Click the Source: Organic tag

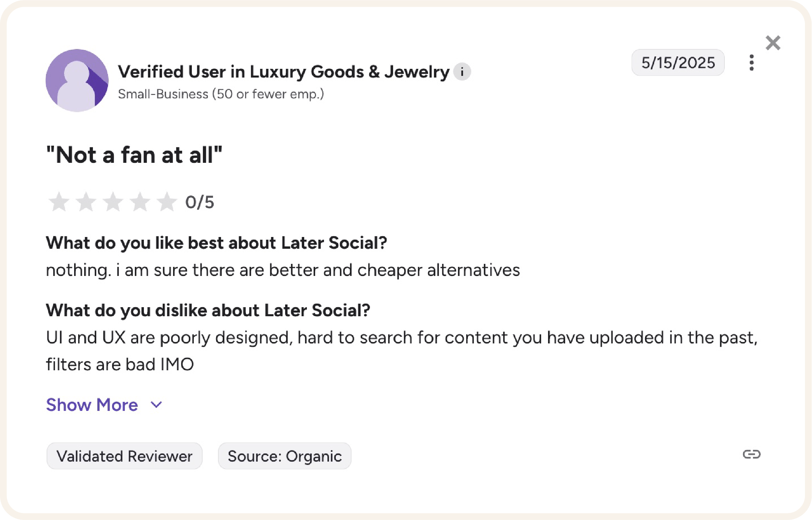284,456
